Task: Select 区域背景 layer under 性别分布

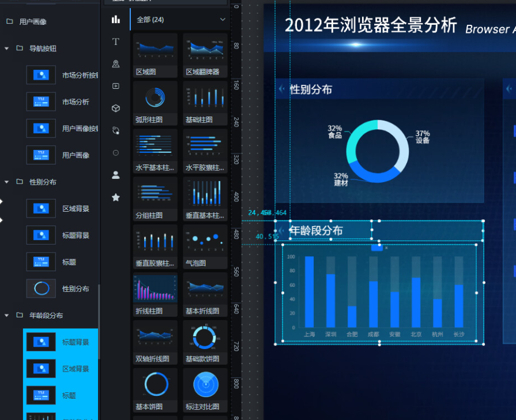Action: pyautogui.click(x=61, y=208)
